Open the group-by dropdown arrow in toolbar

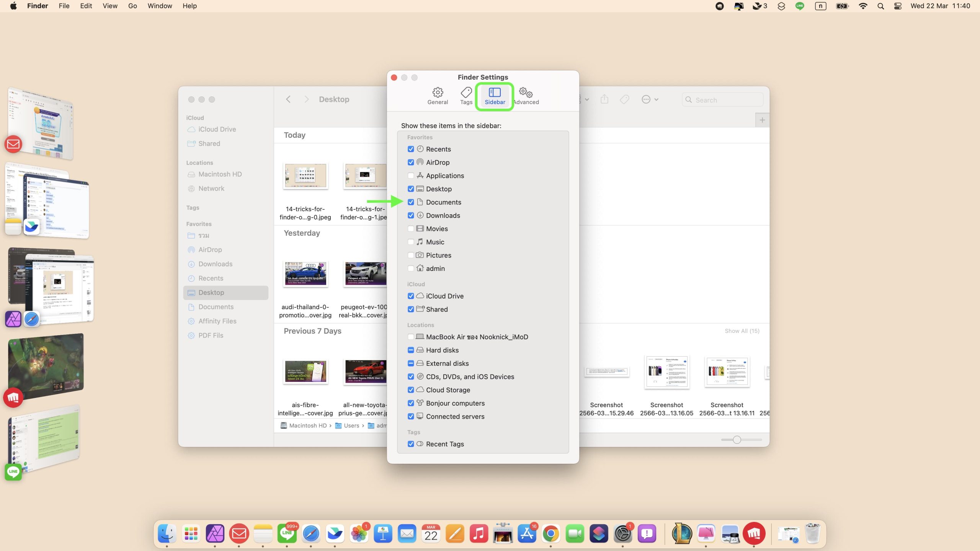[586, 99]
